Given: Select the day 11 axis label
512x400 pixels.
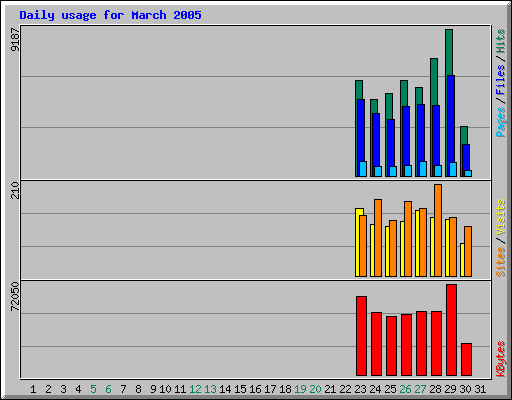Looking at the screenshot, I should pos(180,389).
